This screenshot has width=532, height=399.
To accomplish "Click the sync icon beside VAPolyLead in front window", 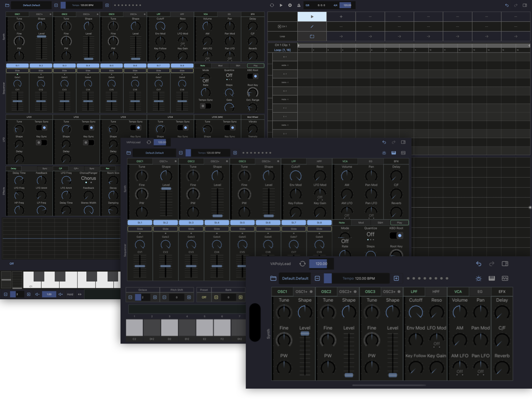I will [x=302, y=264].
